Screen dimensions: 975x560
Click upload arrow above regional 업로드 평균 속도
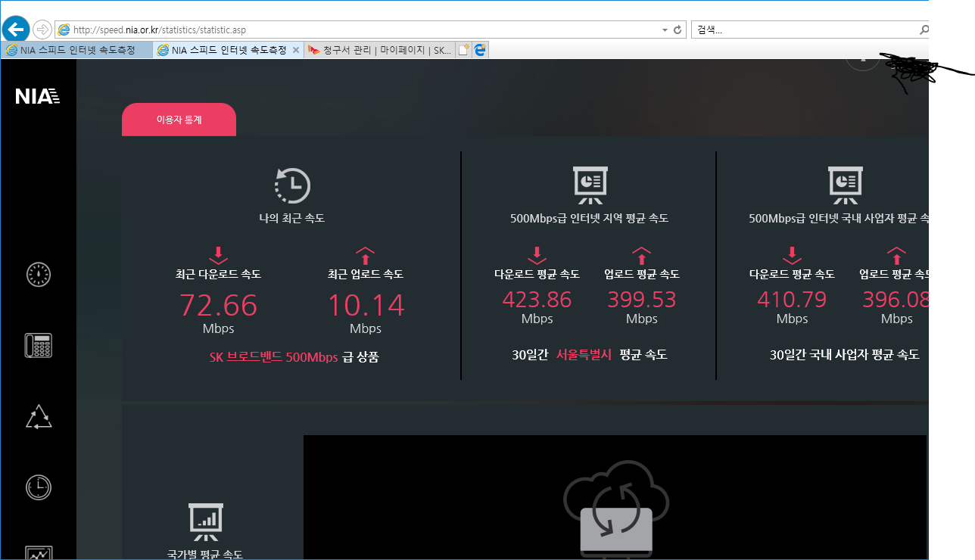tap(641, 255)
